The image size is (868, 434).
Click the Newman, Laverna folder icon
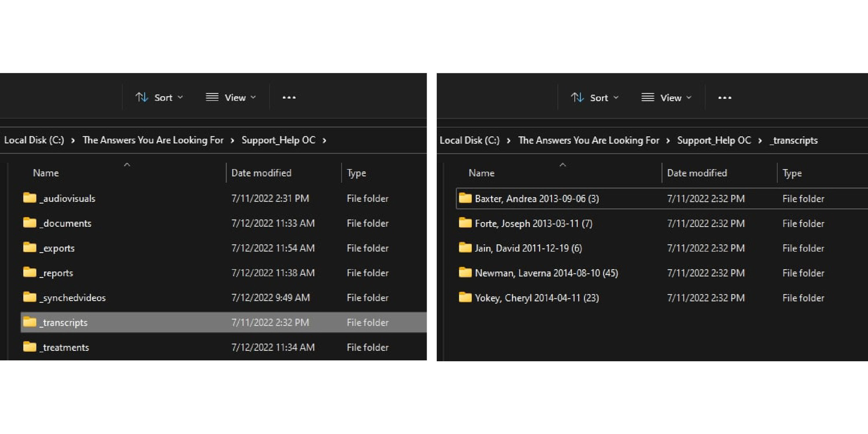pyautogui.click(x=465, y=272)
